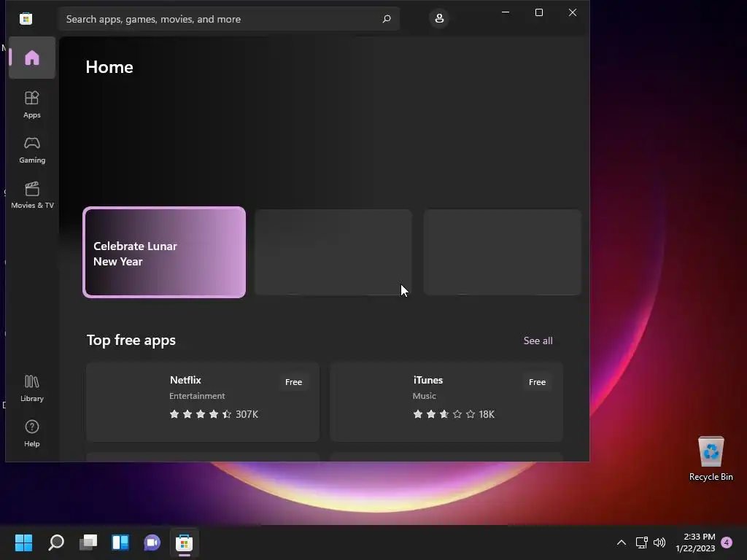Image resolution: width=747 pixels, height=560 pixels.
Task: Click Netflix star rating 307K
Action: 214,414
